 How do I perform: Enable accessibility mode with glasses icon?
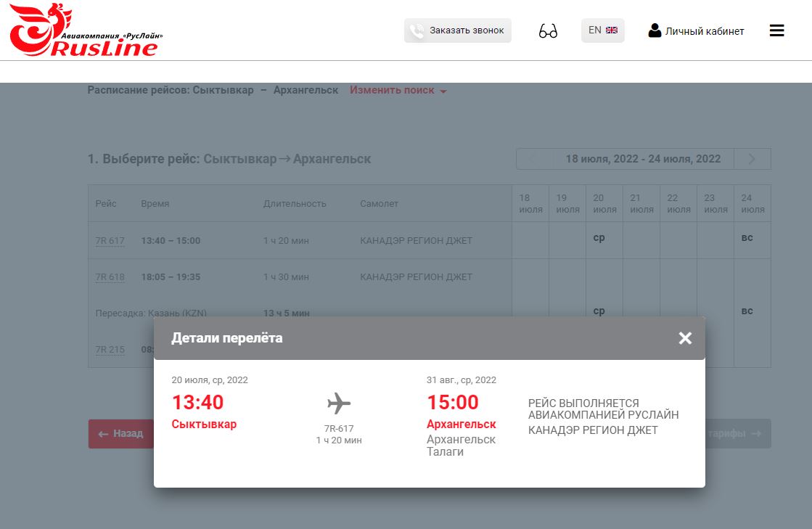548,31
